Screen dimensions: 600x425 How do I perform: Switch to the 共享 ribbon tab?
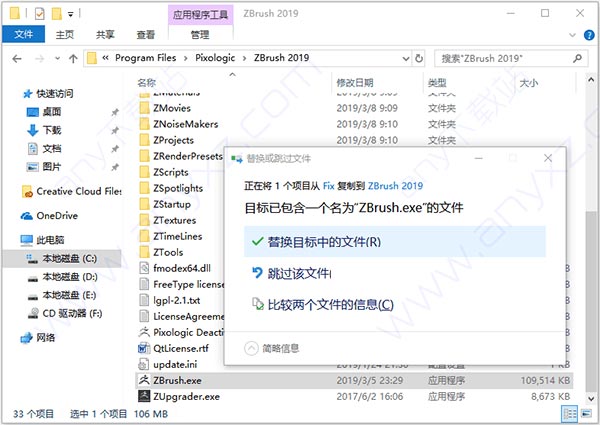[105, 34]
